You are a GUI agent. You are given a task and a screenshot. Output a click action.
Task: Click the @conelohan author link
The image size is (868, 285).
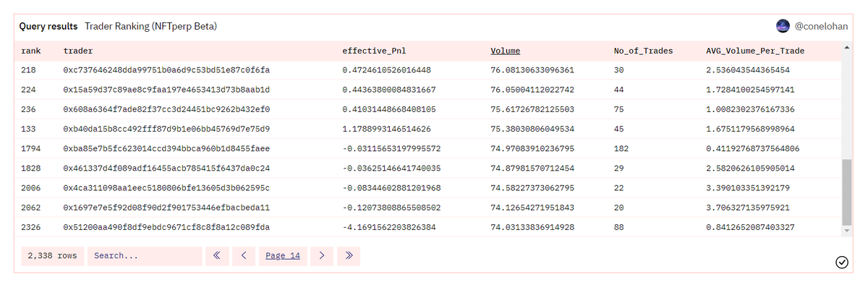click(821, 26)
